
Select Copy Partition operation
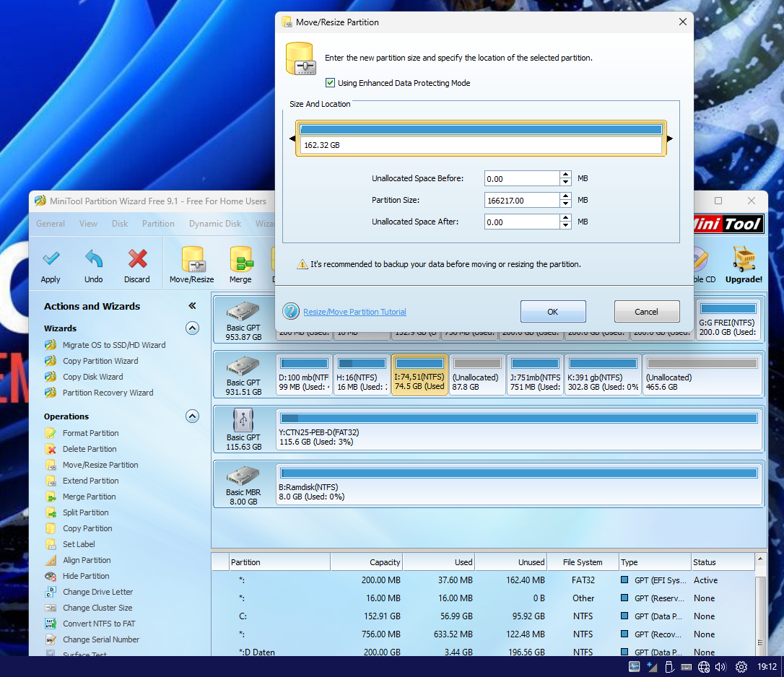[x=87, y=528]
